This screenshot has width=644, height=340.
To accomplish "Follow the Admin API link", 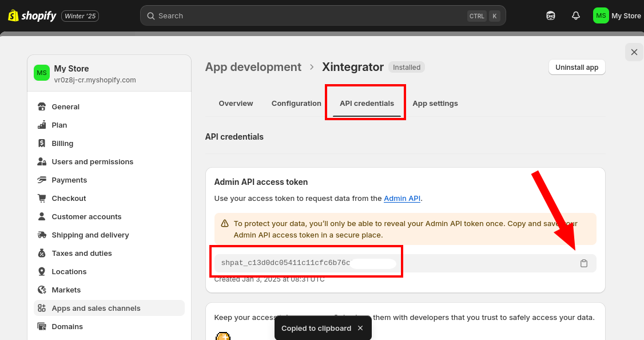I will pos(402,199).
